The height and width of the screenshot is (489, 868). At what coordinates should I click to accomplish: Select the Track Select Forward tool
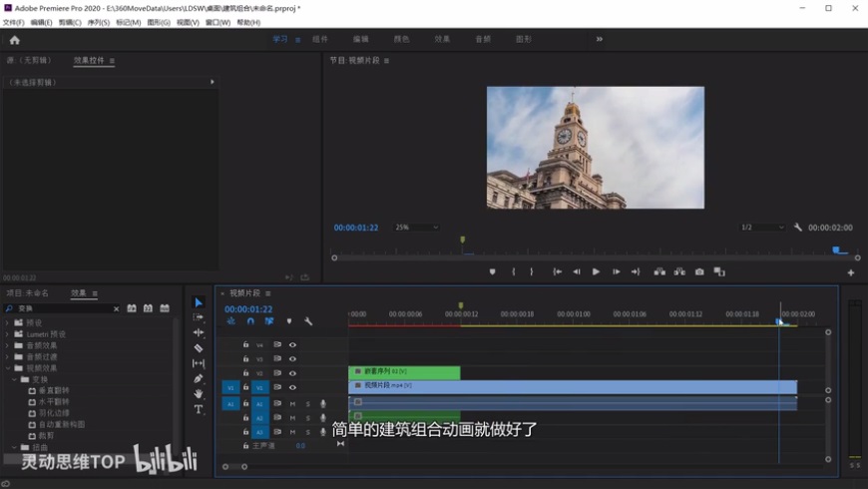tap(199, 317)
